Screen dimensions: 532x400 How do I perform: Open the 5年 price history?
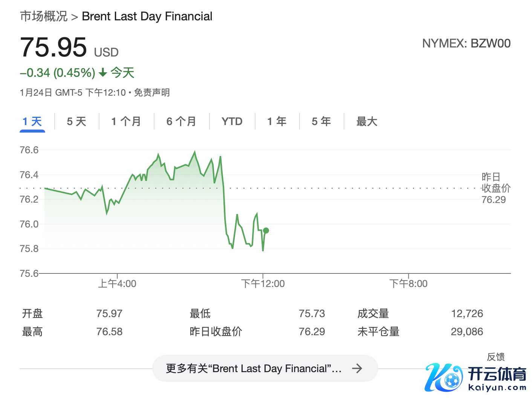[321, 121]
